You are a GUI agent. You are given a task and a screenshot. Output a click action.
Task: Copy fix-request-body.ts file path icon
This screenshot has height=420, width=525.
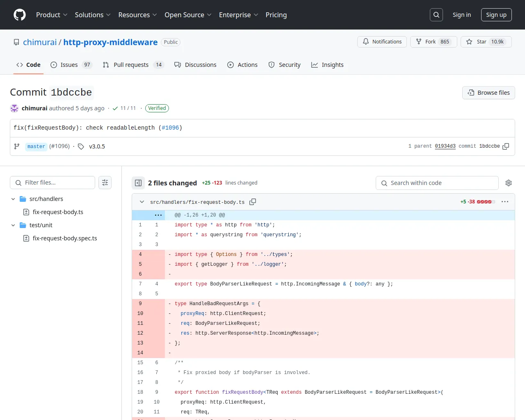pos(253,202)
